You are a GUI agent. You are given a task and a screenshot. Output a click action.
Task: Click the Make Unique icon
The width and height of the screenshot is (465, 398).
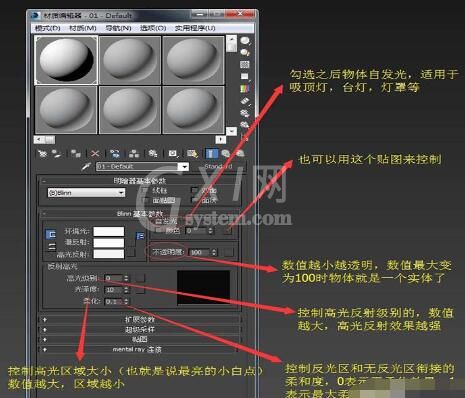tap(134, 154)
